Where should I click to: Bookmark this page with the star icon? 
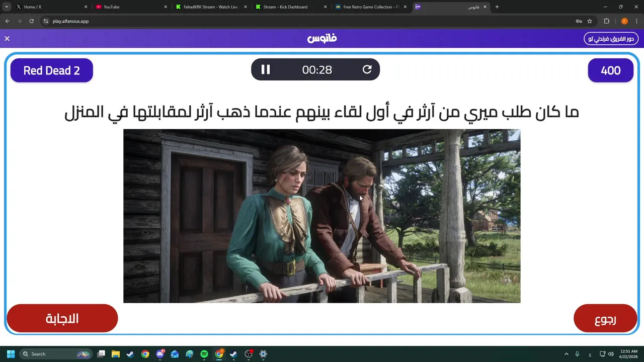point(590,21)
